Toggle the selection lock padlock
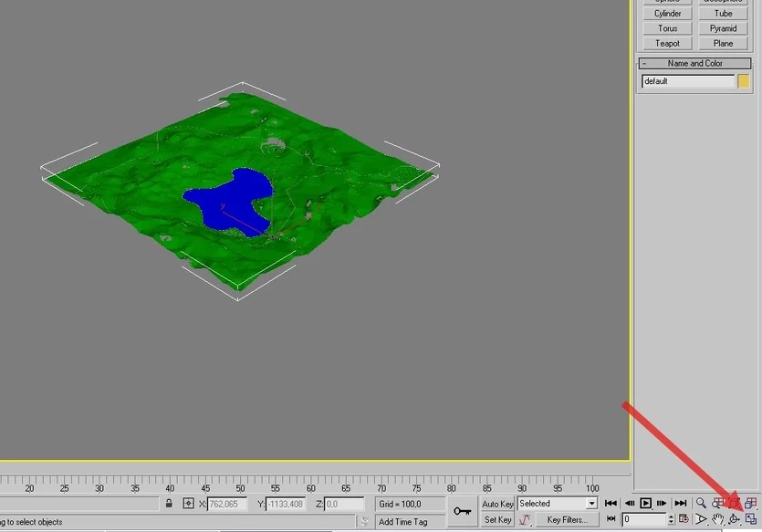Image resolution: width=762 pixels, height=532 pixels. tap(169, 503)
